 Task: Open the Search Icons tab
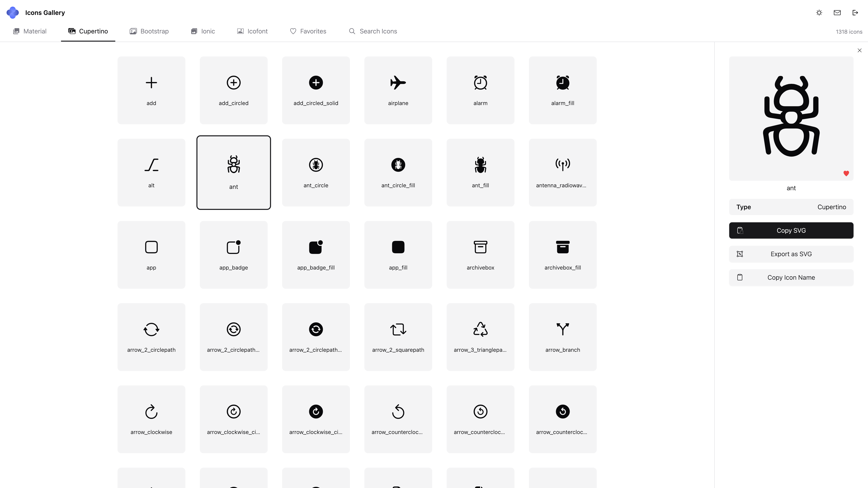pyautogui.click(x=373, y=31)
